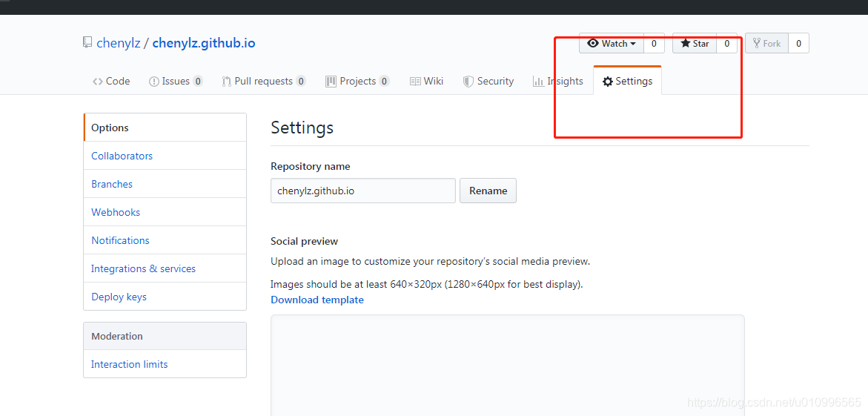This screenshot has height=416, width=868.
Task: Click the Pull requests branch icon
Action: tap(226, 82)
